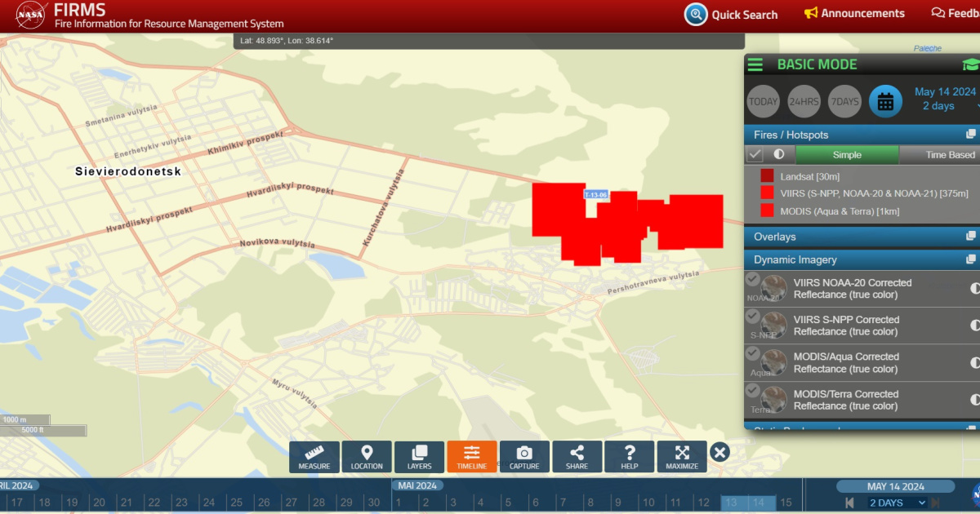Viewport: 980px width, 514px height.
Task: Click the Pershotravneva vulytsia street label
Action: (x=653, y=283)
